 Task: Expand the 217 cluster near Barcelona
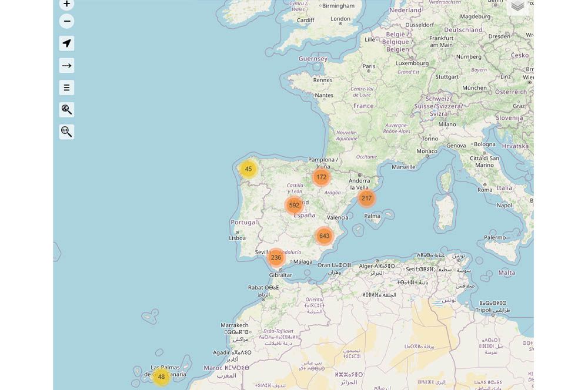[366, 199]
